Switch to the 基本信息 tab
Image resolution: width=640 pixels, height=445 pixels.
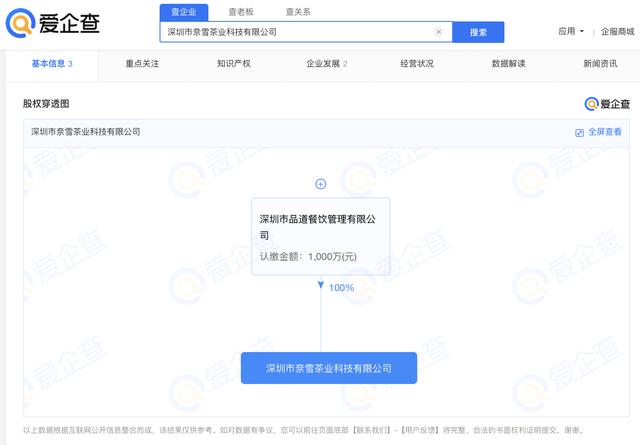(52, 64)
